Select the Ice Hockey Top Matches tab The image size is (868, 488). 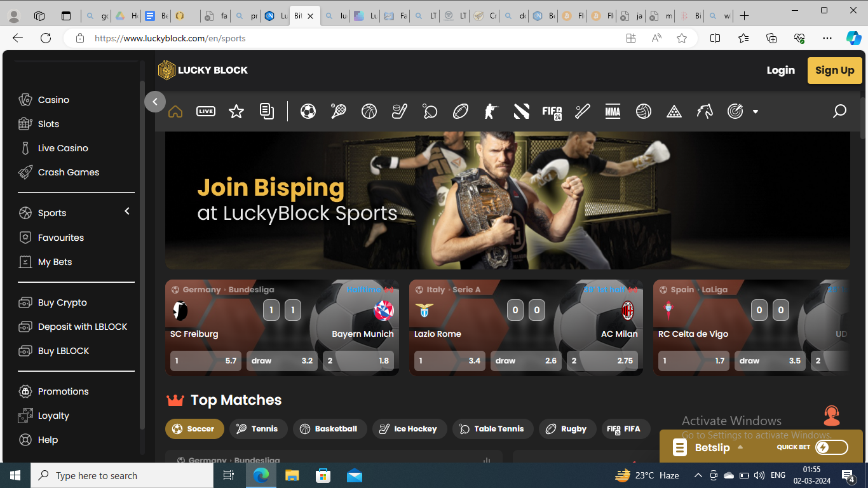point(409,429)
